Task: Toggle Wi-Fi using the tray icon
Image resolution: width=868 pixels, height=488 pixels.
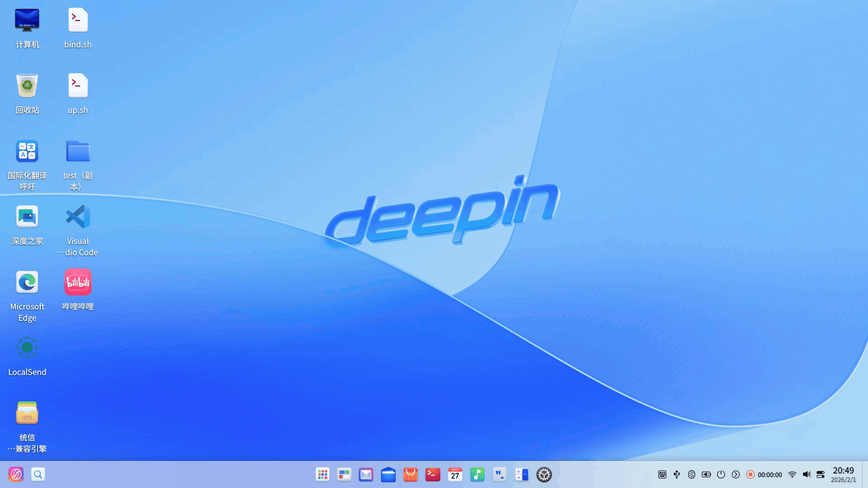Action: point(792,474)
